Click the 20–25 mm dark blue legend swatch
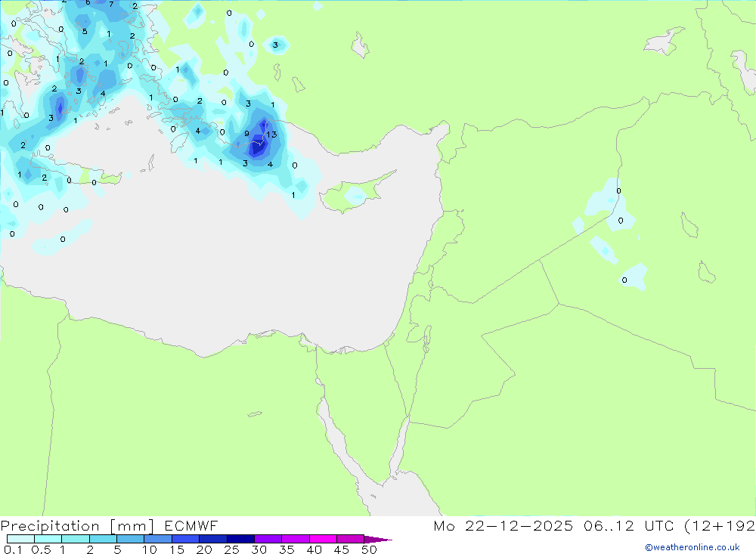Viewport: 756px width, 554px height. pyautogui.click(x=212, y=539)
